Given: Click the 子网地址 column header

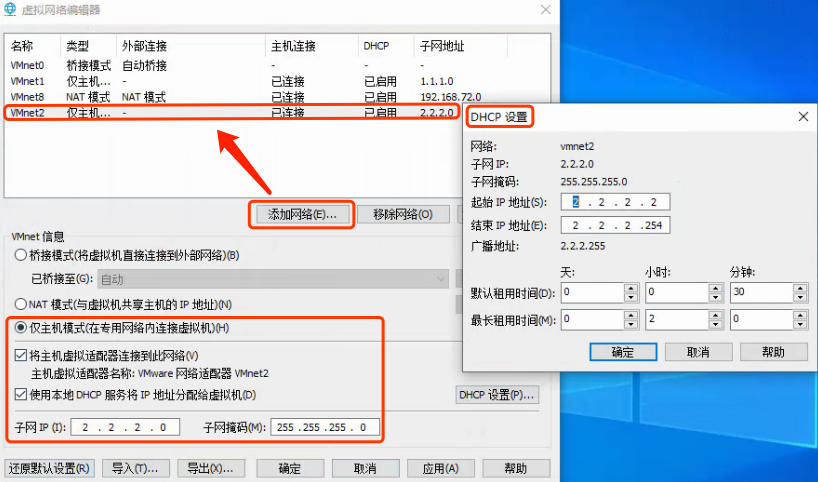Looking at the screenshot, I should pos(442,46).
